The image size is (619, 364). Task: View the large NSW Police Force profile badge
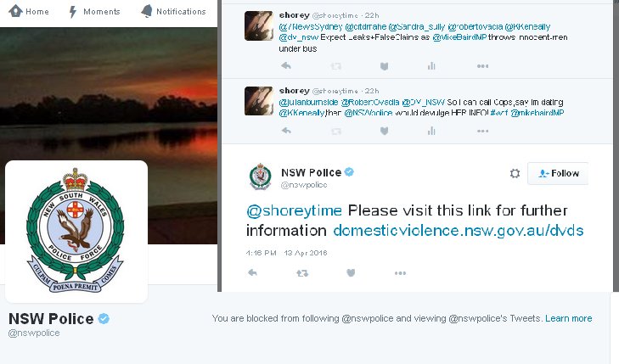pos(76,232)
